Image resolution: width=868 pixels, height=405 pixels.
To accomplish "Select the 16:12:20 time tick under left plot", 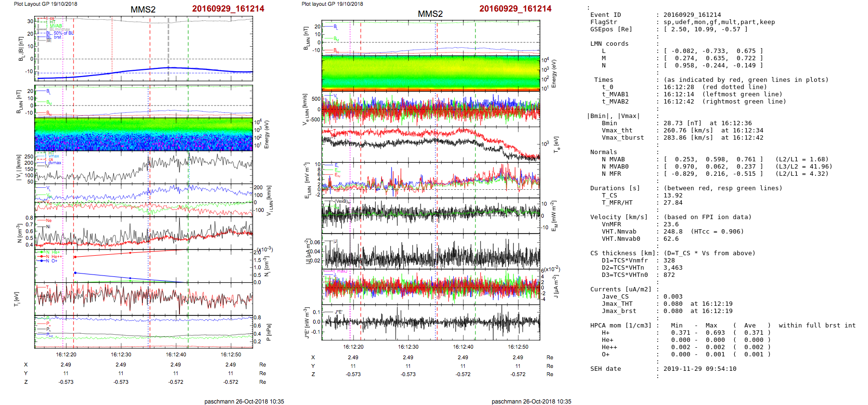I will coord(66,354).
